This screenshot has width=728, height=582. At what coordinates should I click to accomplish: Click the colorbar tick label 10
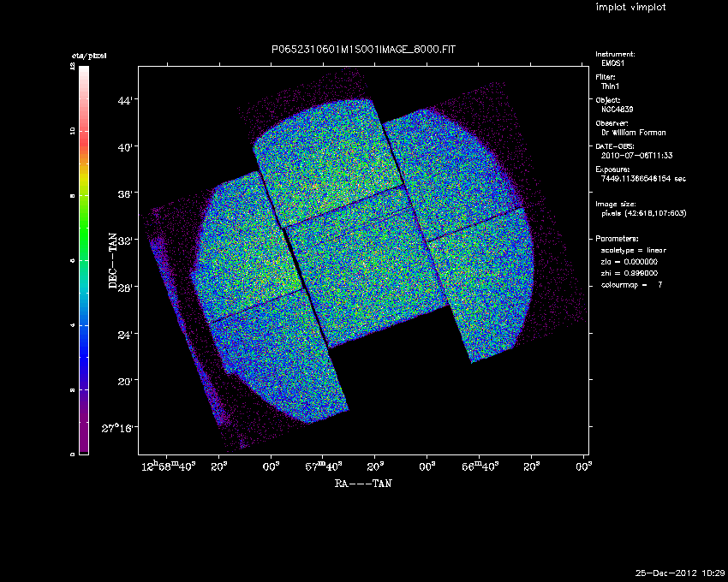pos(73,130)
